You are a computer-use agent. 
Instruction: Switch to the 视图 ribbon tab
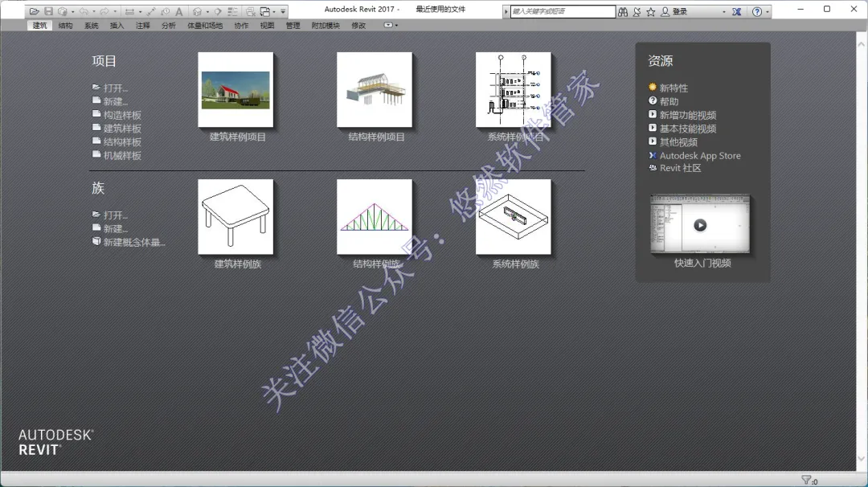(268, 26)
